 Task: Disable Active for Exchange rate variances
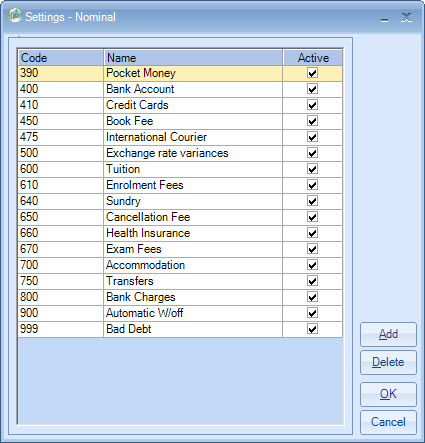point(312,153)
